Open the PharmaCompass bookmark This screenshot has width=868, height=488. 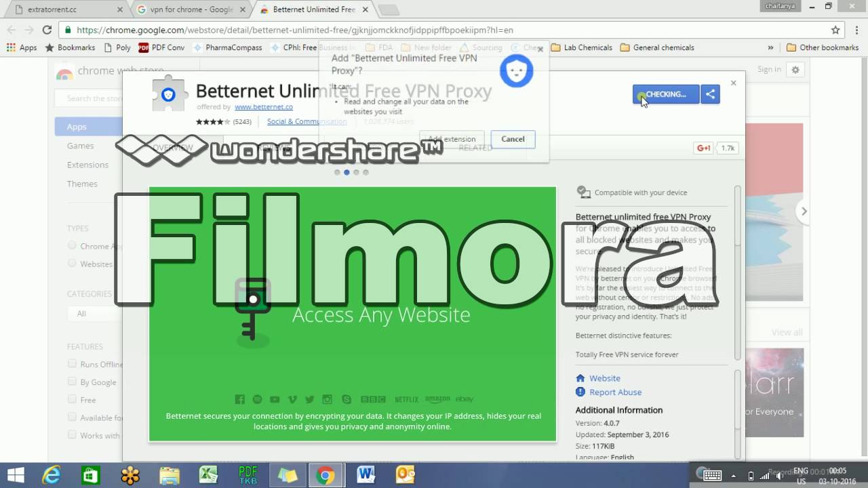click(x=228, y=47)
